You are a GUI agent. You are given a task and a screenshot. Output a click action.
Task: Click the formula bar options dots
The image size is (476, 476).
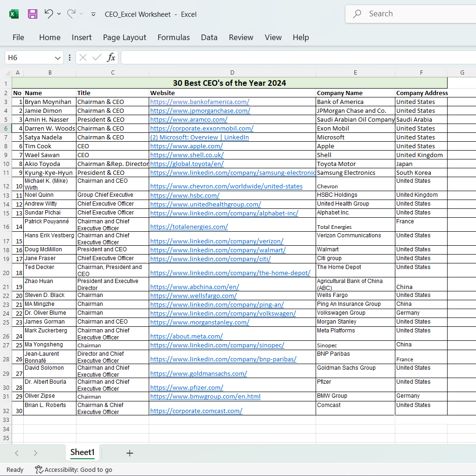pyautogui.click(x=70, y=58)
